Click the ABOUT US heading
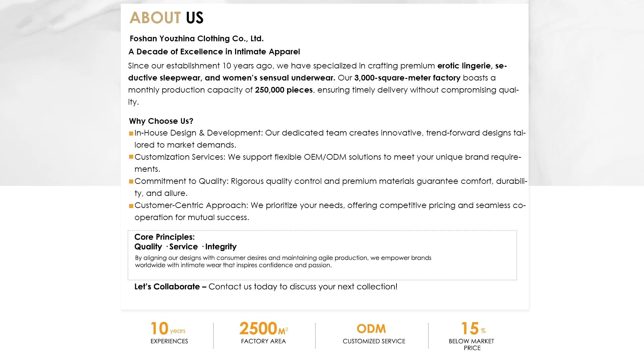Viewport: 644px width, 360px height. (x=166, y=18)
